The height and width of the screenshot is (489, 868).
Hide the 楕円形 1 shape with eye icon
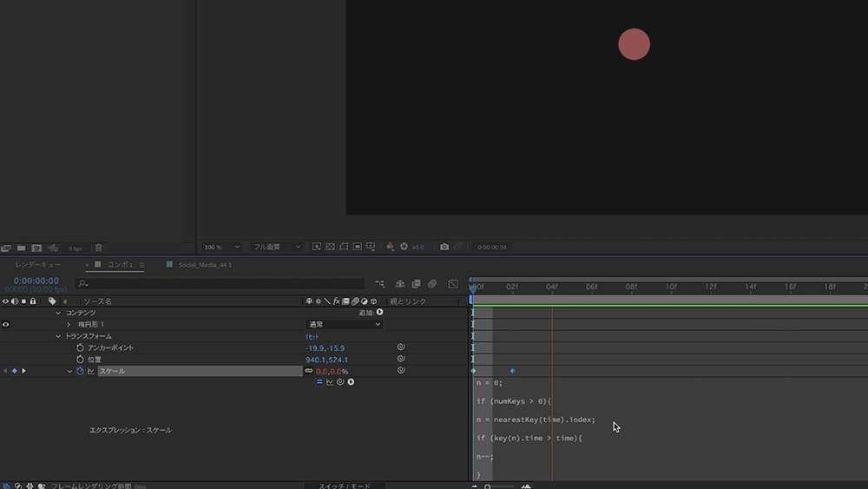coord(5,324)
